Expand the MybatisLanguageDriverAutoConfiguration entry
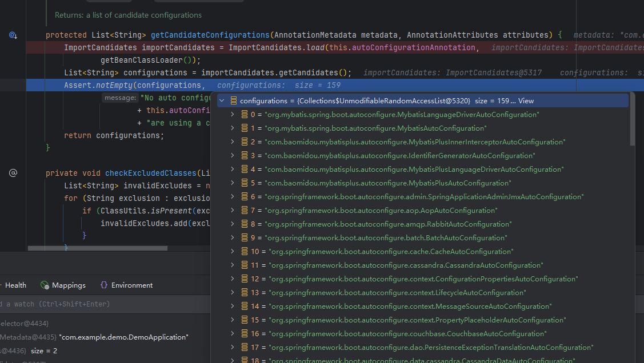The width and height of the screenshot is (644, 363). 232,114
